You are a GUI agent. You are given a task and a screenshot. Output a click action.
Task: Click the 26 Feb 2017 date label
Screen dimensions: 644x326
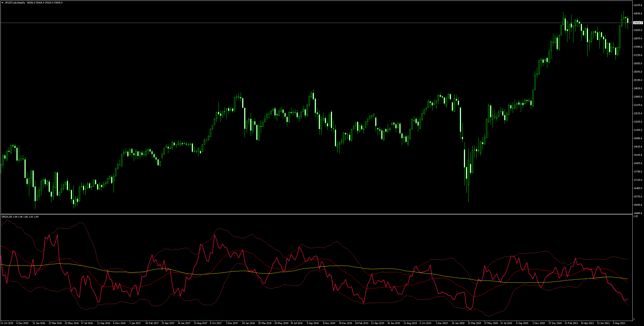click(x=152, y=323)
